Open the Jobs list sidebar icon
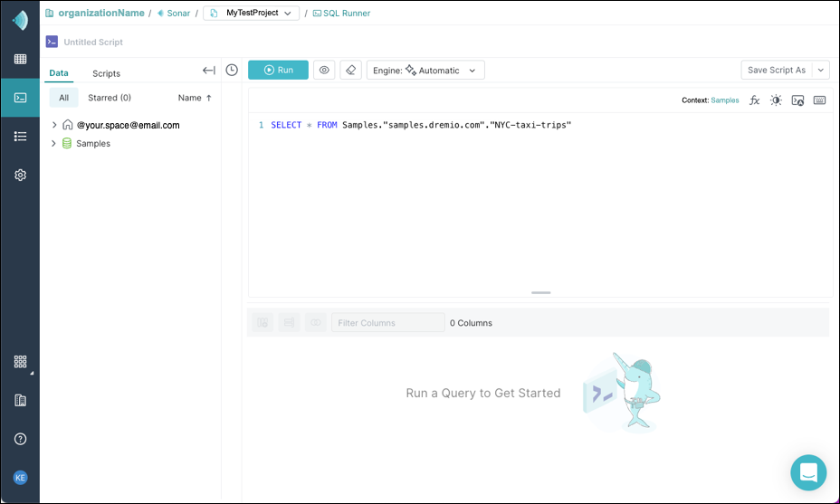This screenshot has height=504, width=840. [x=20, y=136]
